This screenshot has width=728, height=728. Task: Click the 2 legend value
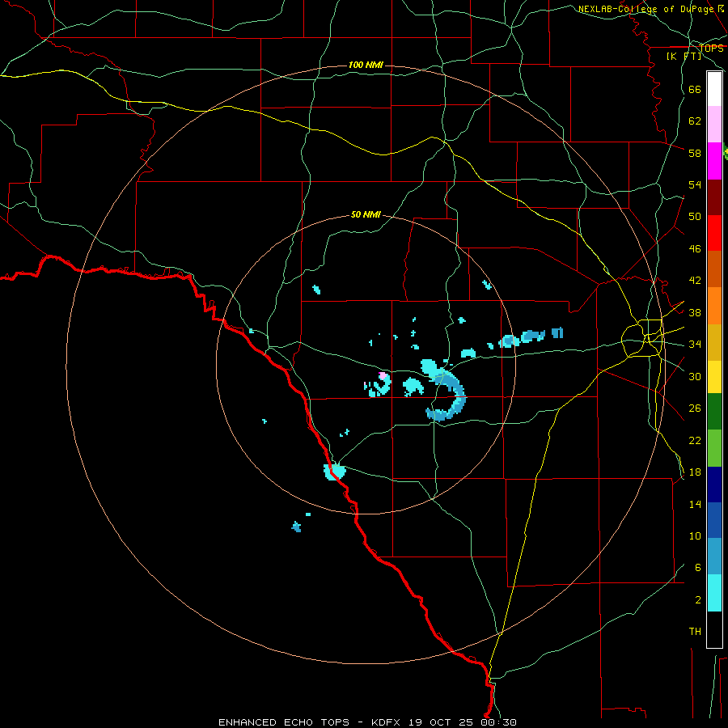coord(698,600)
